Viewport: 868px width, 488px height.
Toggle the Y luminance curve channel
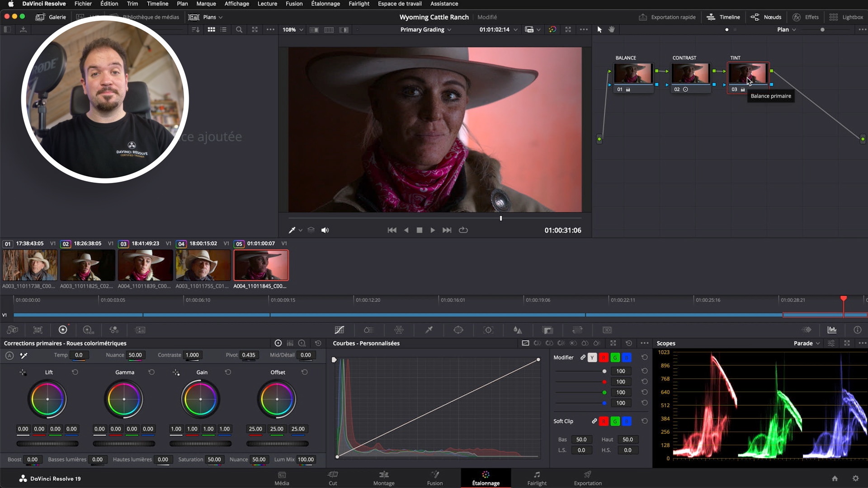[x=592, y=357]
